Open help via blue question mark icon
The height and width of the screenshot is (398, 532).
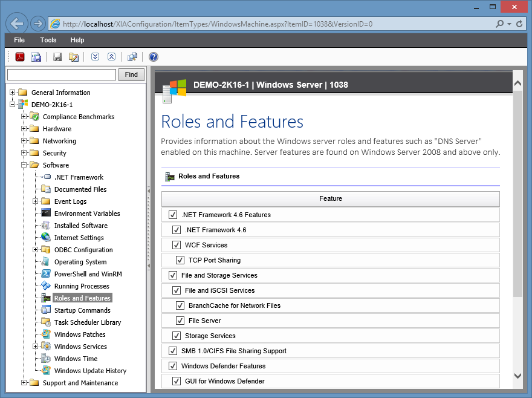point(154,57)
